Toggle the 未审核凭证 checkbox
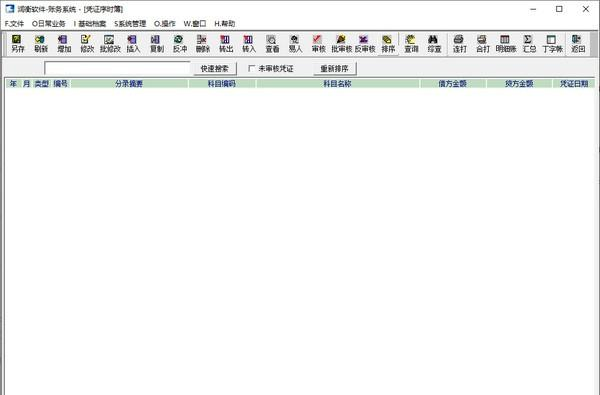 (x=251, y=69)
